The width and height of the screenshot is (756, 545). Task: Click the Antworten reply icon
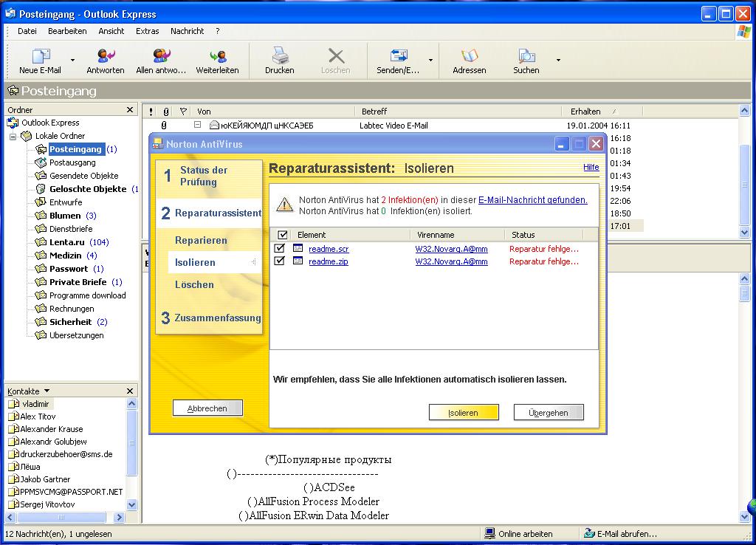[106, 56]
